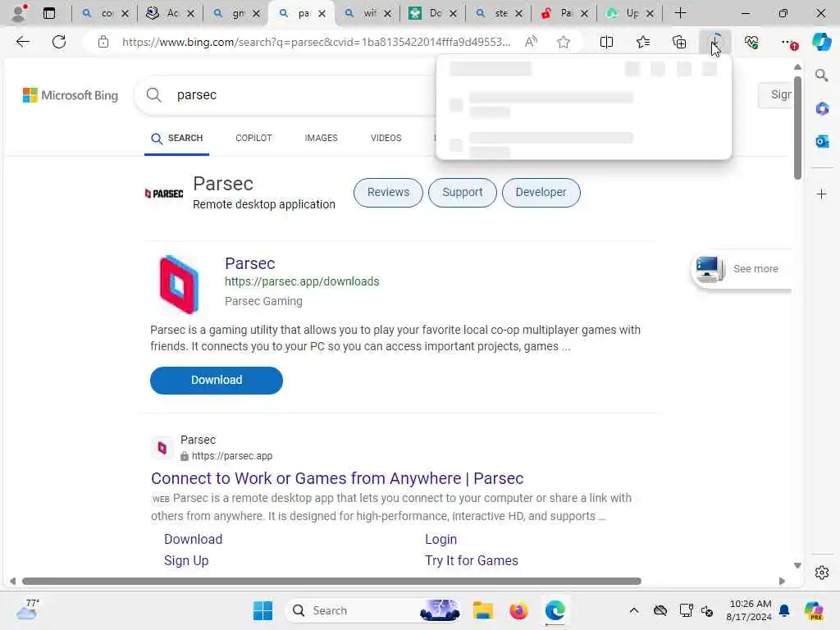Click the Developer pill button
This screenshot has height=630, width=840.
541,192
